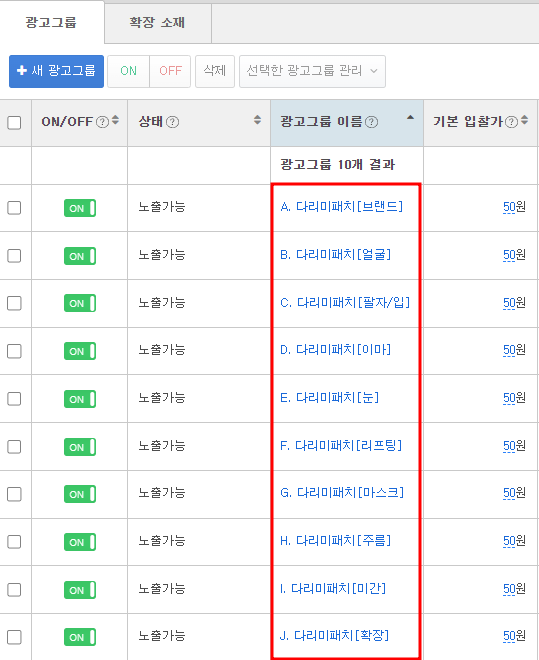This screenshot has height=660, width=539.
Task: Click 새 광고그룹 button
Action: click(x=56, y=71)
